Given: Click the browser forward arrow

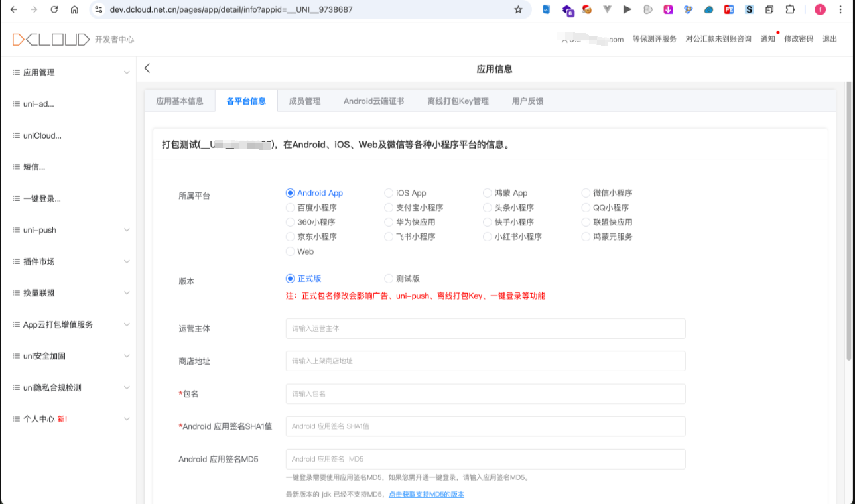Looking at the screenshot, I should tap(34, 9).
